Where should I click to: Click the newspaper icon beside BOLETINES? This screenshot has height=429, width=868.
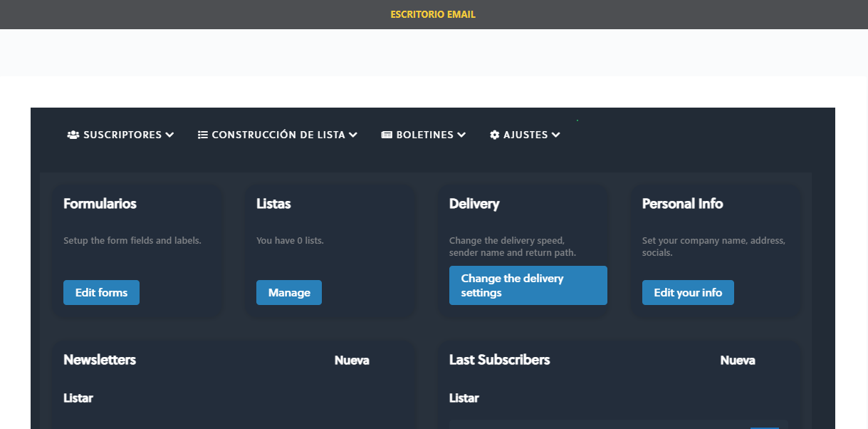click(387, 134)
